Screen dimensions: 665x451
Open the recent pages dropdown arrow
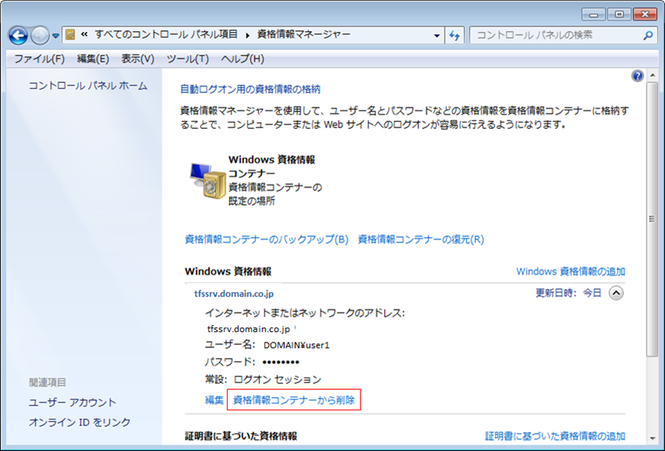pyautogui.click(x=56, y=36)
